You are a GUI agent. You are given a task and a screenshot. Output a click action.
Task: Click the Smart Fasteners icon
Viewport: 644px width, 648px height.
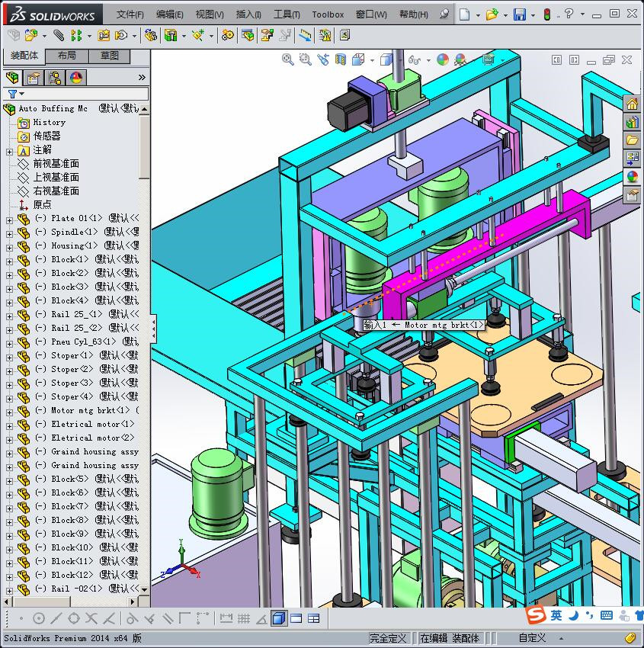coord(104,36)
